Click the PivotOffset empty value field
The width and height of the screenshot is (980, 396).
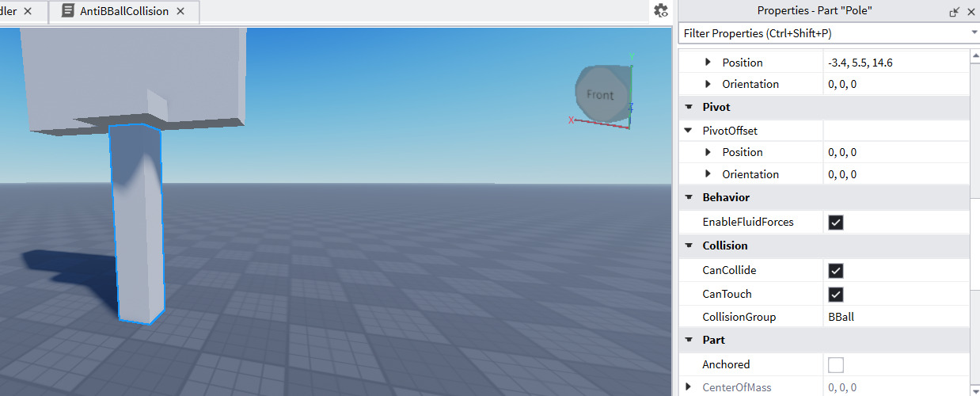click(896, 131)
